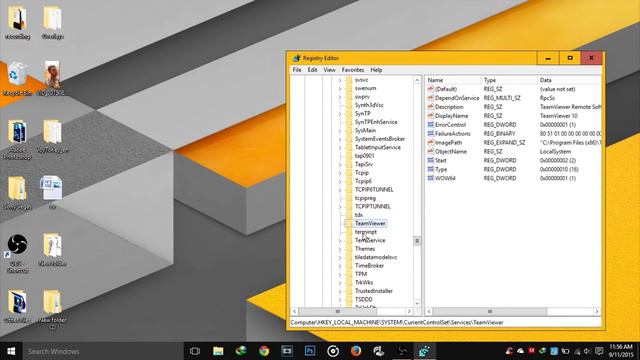Viewport: 640px width, 360px height.
Task: Click the values pane horizontal scrollbar thumb
Action: 489,311
